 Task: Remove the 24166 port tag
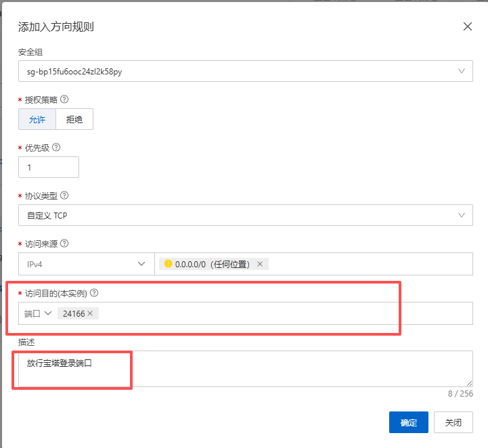click(x=91, y=313)
